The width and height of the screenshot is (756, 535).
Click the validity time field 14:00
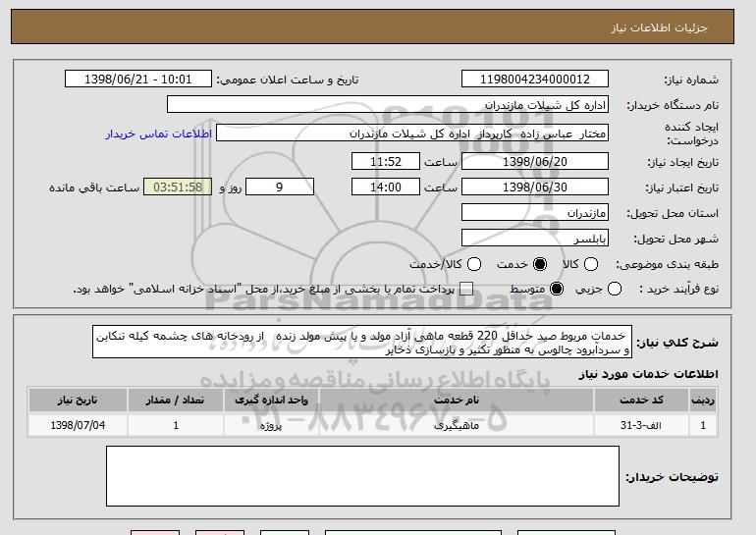coord(386,187)
